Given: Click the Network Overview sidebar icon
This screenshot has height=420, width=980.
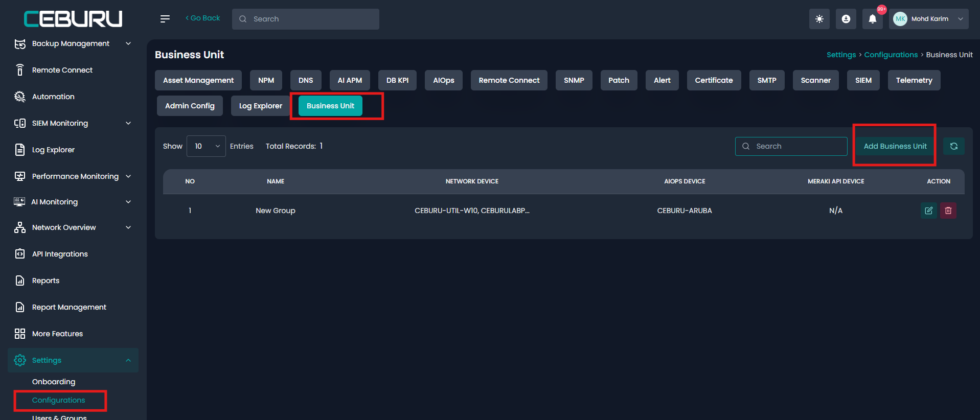Looking at the screenshot, I should point(20,227).
